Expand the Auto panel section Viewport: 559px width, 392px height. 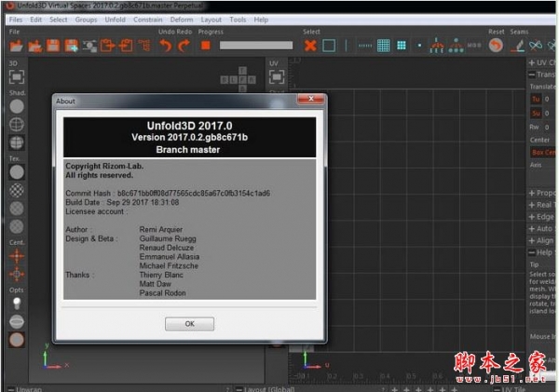(532, 229)
